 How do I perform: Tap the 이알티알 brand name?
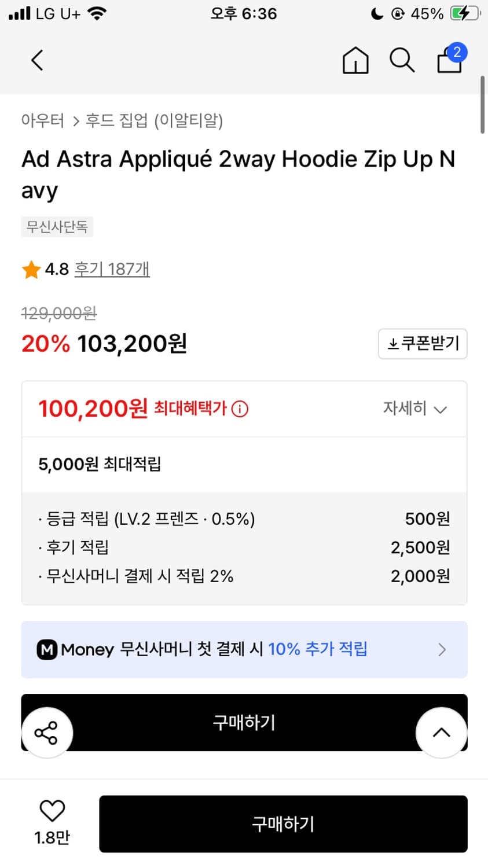click(188, 120)
